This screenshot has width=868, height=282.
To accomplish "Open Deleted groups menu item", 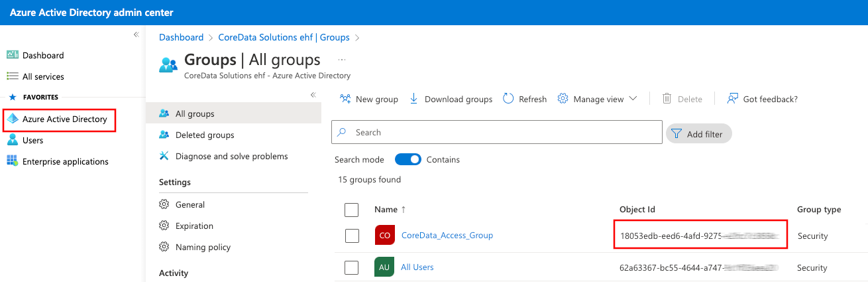I will pyautogui.click(x=204, y=135).
